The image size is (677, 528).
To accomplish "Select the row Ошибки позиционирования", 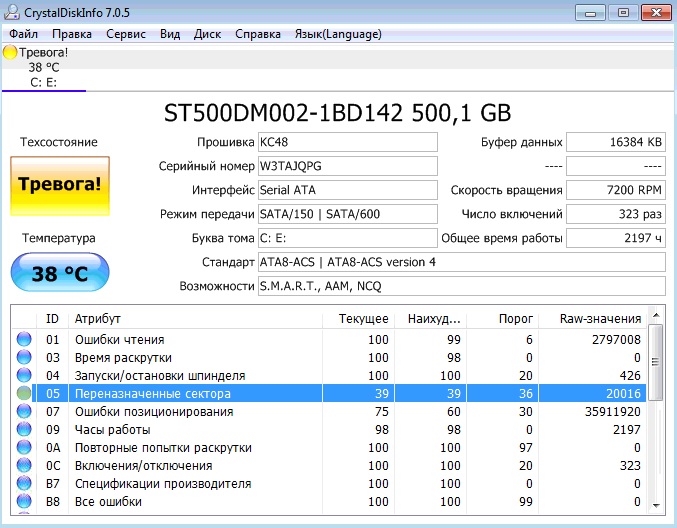I will (330, 411).
